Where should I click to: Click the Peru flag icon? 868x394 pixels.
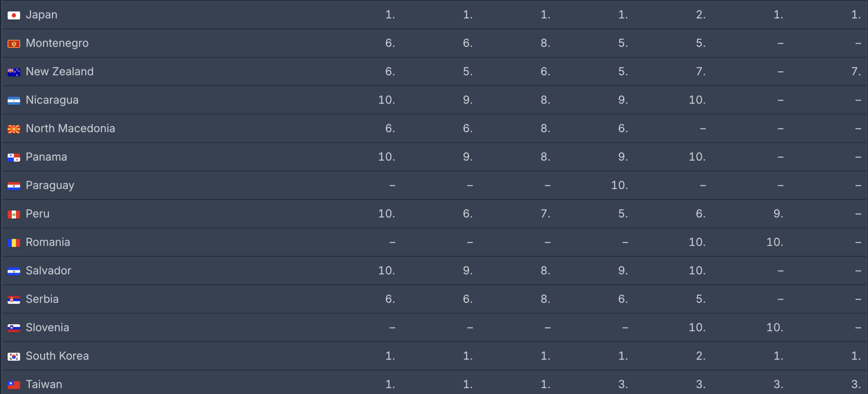[x=14, y=214]
